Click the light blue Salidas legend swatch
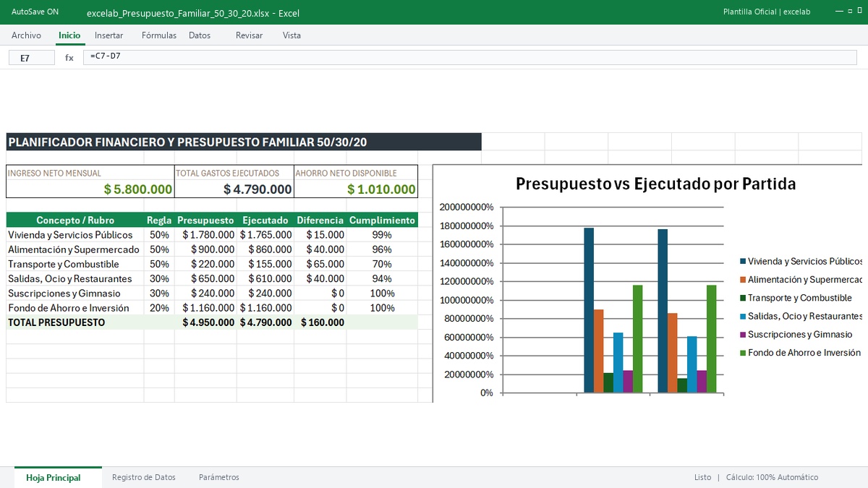Image resolution: width=868 pixels, height=488 pixels. tap(743, 317)
